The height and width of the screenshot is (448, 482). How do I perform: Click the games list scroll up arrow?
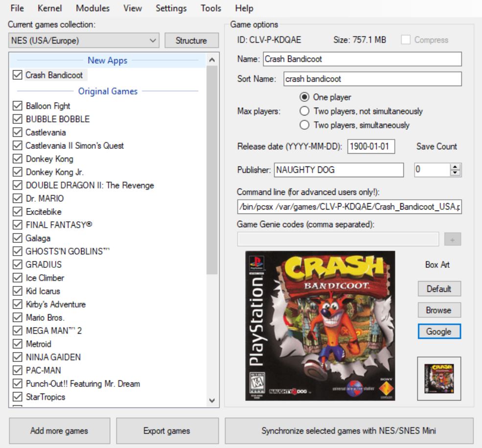click(212, 60)
